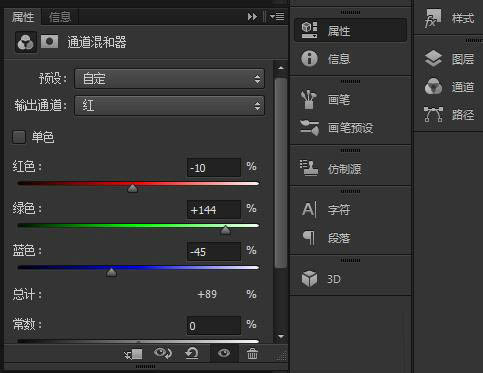Open the 画笔 brush panel icon
Screen dimensions: 483x373
[310, 99]
